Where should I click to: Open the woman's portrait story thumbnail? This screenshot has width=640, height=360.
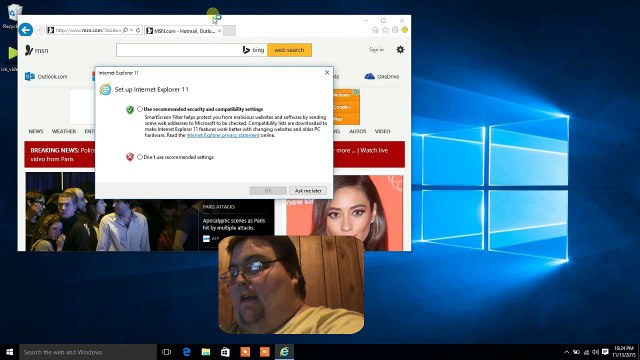[345, 213]
